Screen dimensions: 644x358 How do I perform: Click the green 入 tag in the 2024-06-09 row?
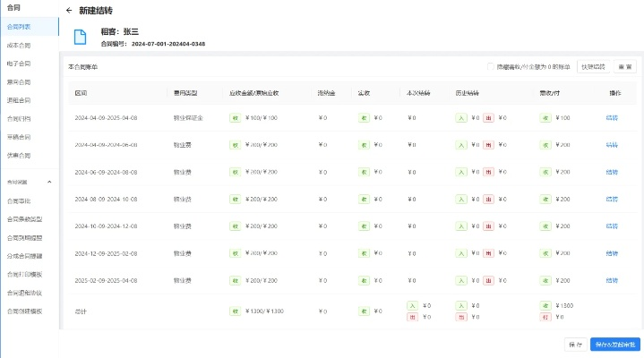pos(461,172)
